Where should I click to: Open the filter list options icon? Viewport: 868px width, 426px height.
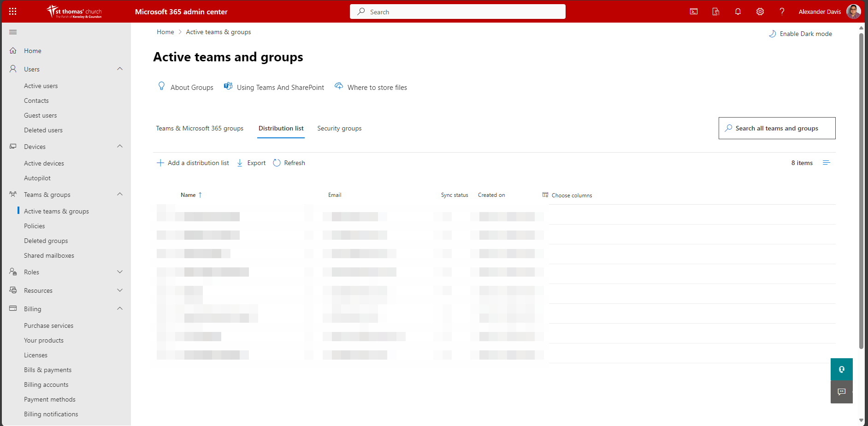[827, 163]
